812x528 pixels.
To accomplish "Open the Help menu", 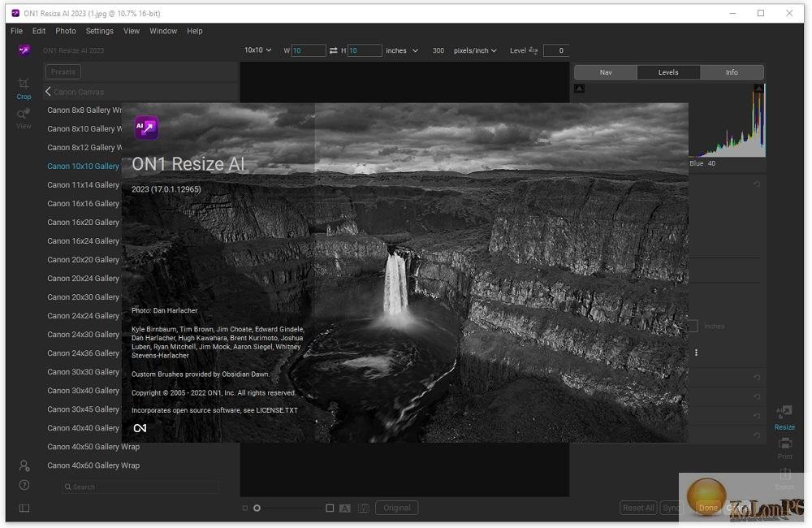I will 195,31.
